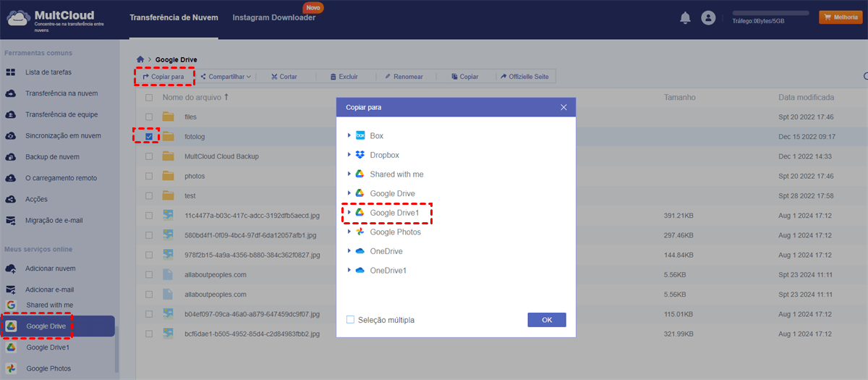
Task: Click the sidebar scrollbar
Action: (116, 351)
